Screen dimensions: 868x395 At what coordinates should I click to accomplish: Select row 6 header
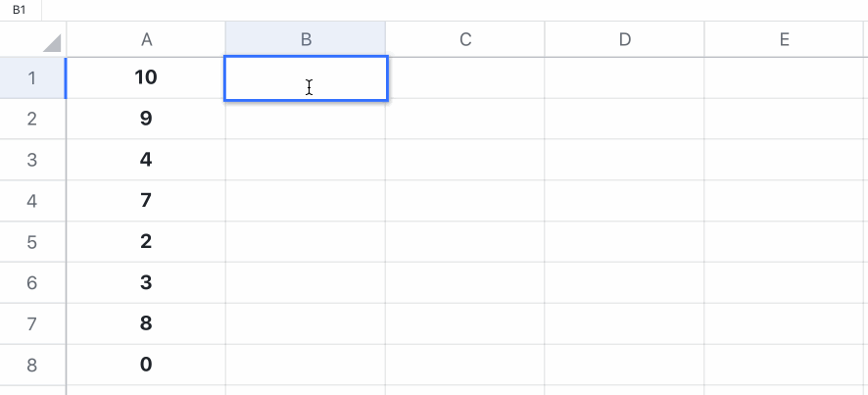coord(32,283)
